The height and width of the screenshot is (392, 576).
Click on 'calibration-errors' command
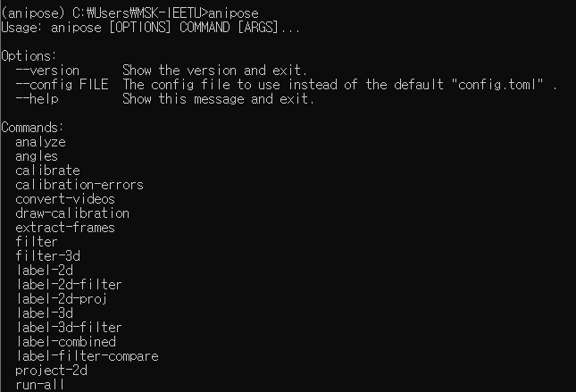(79, 185)
